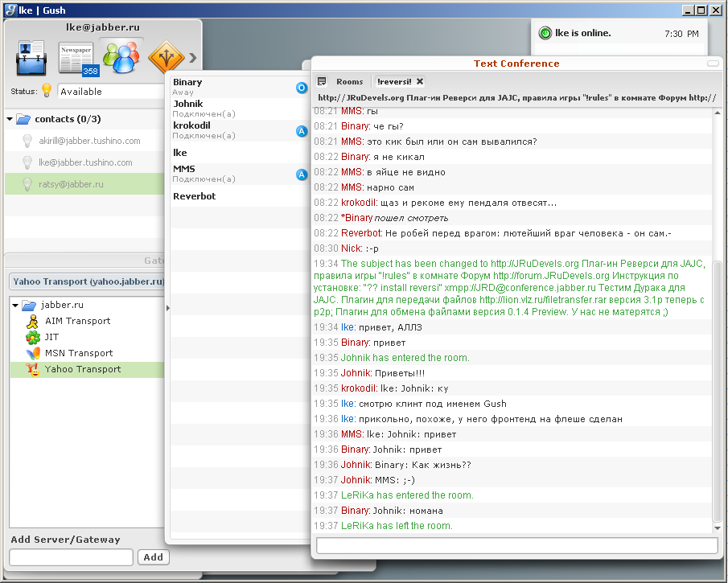The height and width of the screenshot is (583, 728).
Task: Open the Available status dropdown
Action: 111,92
